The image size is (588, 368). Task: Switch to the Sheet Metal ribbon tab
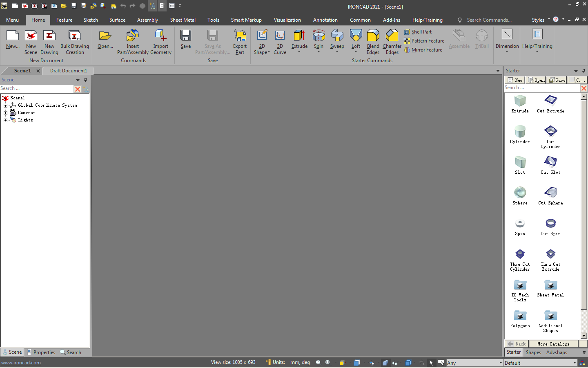(183, 20)
